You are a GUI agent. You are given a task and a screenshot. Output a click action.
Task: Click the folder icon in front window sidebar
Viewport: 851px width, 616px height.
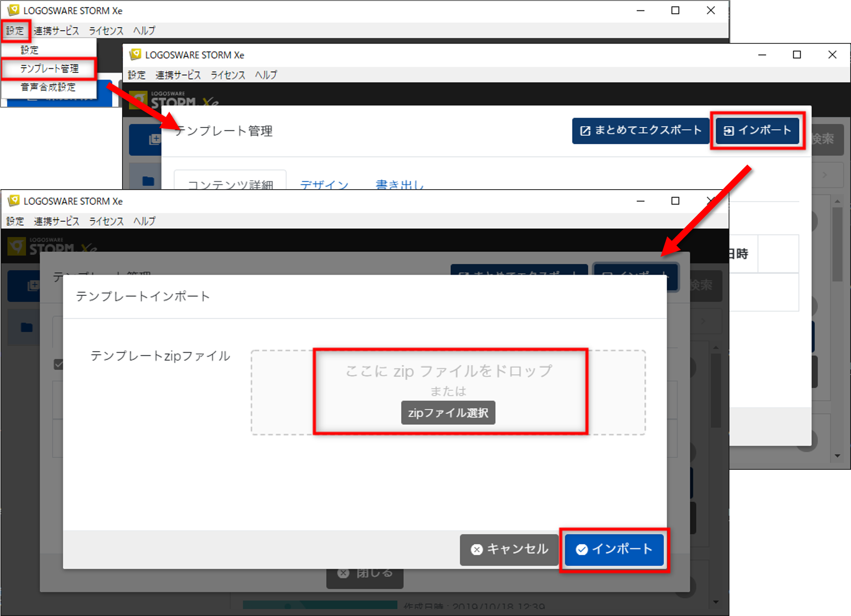[x=27, y=327]
